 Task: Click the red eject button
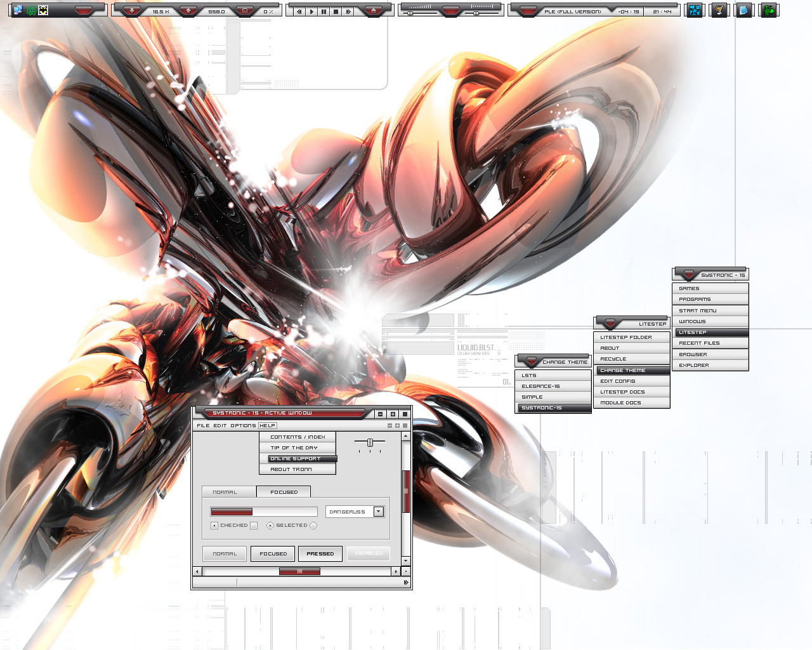click(x=373, y=10)
